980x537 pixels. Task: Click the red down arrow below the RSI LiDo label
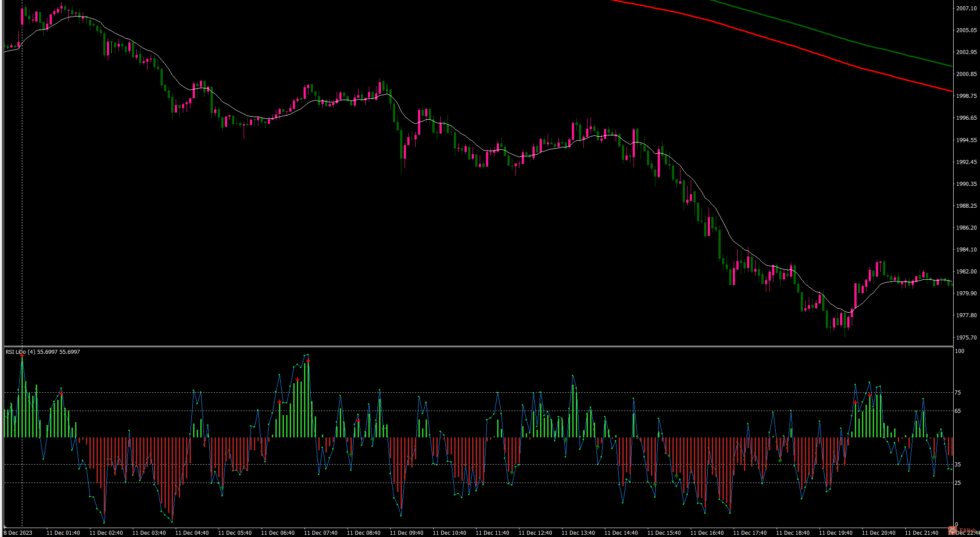click(x=22, y=355)
